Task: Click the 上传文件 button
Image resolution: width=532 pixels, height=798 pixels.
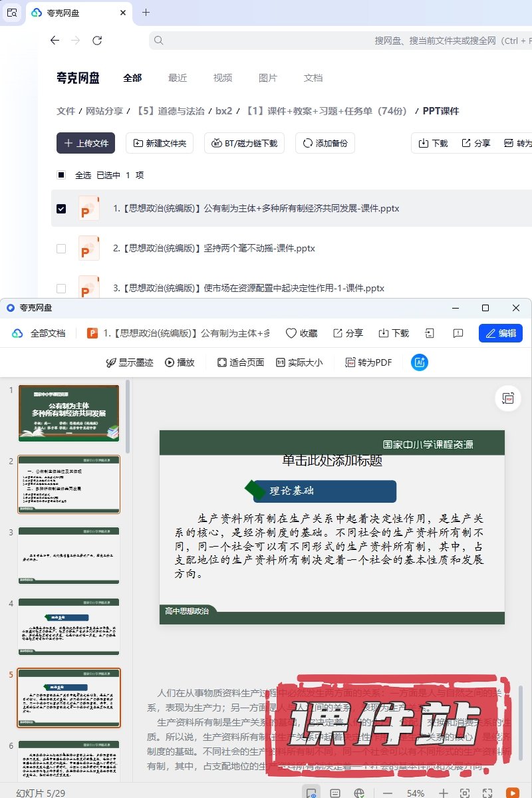Action: click(x=86, y=143)
